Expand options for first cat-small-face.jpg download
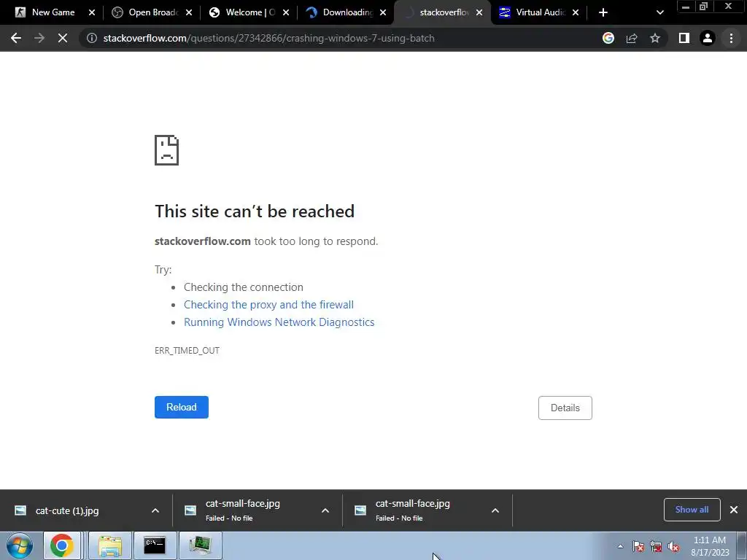Image resolution: width=747 pixels, height=560 pixels. (325, 510)
